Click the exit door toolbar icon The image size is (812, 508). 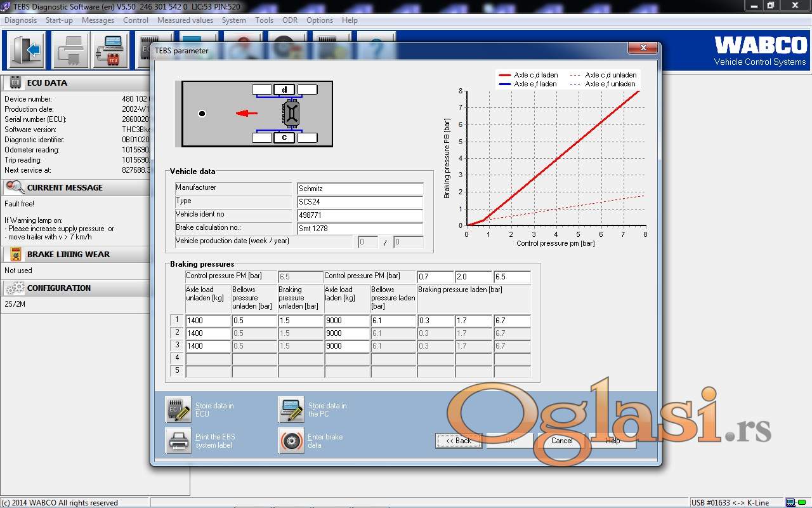point(26,49)
